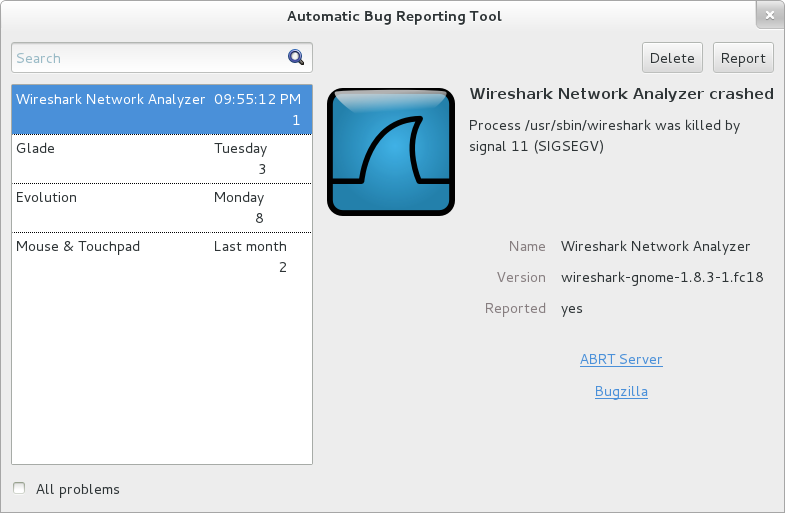Open the ABRT Server link
Screen dimensions: 785x513
coord(621,359)
